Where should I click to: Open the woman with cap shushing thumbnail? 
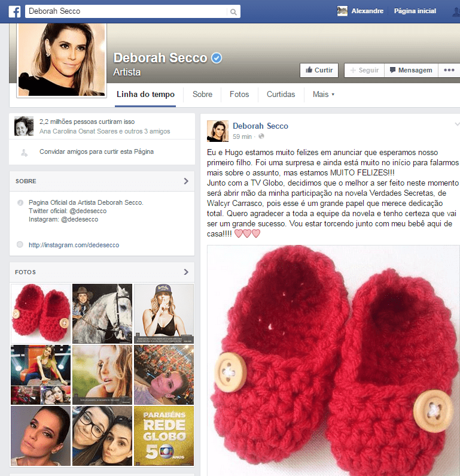[164, 314]
